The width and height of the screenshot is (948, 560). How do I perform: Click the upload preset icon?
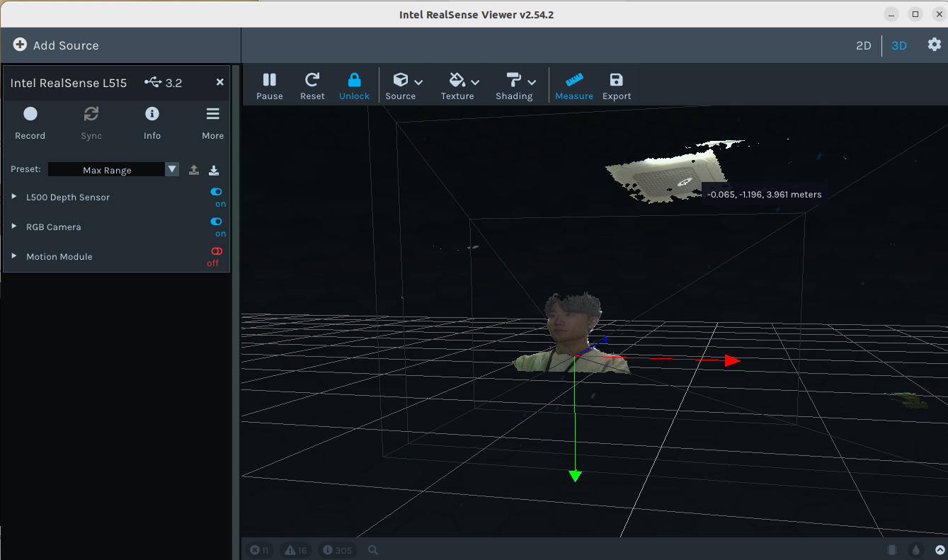[x=194, y=170]
